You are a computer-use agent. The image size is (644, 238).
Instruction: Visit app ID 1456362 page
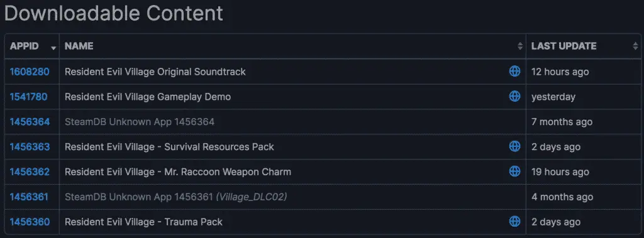(x=30, y=172)
